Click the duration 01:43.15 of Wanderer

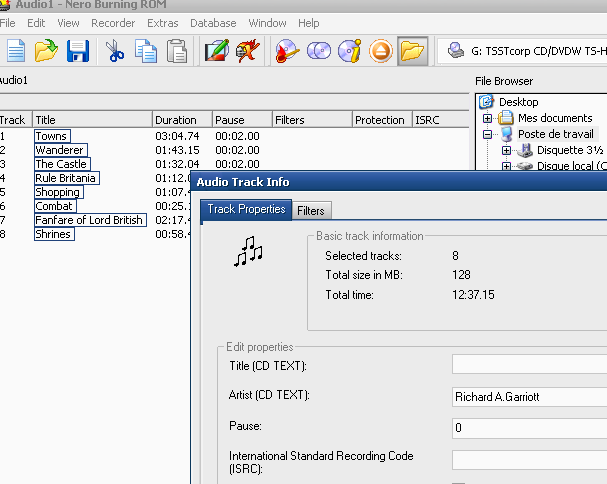[x=177, y=150]
